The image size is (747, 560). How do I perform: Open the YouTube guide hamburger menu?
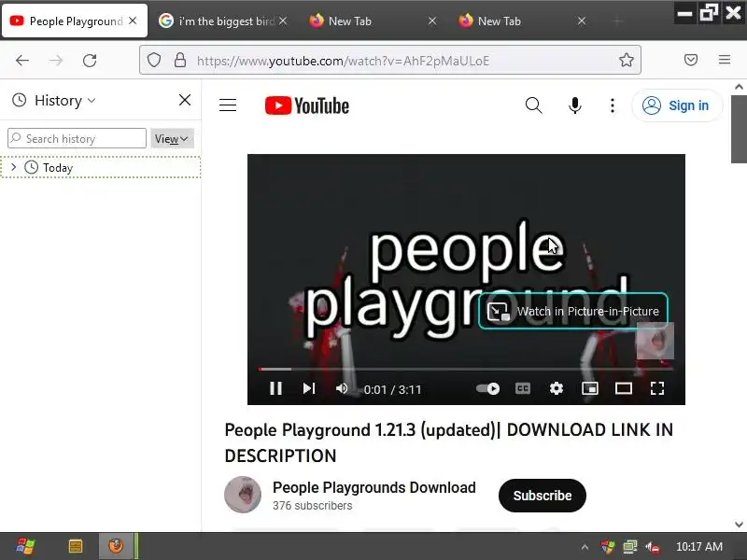coord(228,105)
